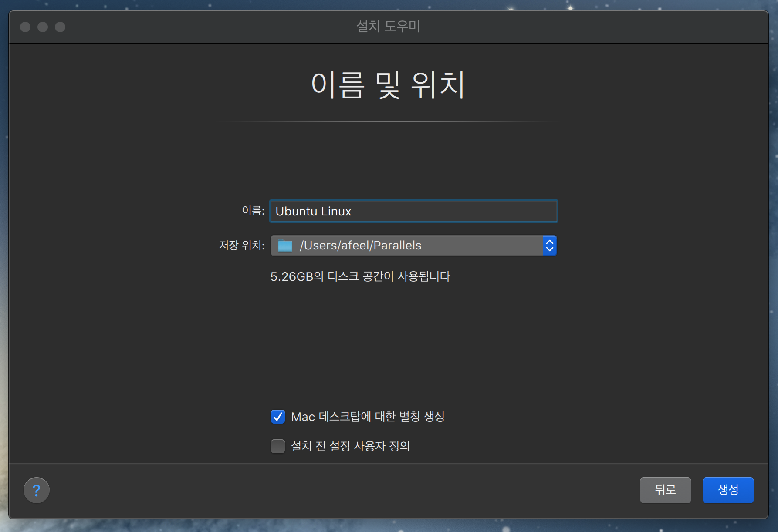The height and width of the screenshot is (532, 778).
Task: Click the 5.26GB의 디스크 공간이 사용됩니다 text
Action: 360,276
